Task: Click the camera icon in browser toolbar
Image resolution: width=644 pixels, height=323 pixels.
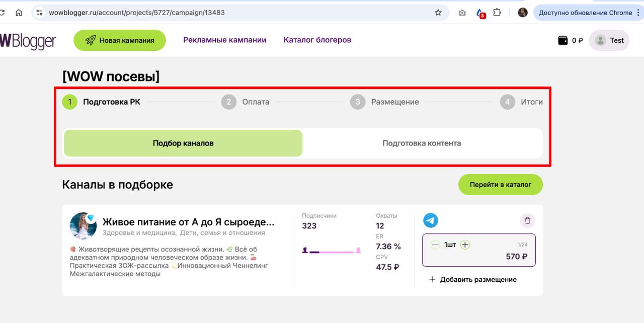Action: click(x=462, y=13)
